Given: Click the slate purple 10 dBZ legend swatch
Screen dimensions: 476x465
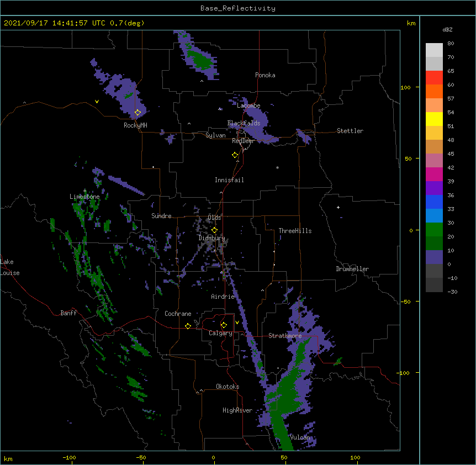Looking at the screenshot, I should tap(434, 257).
